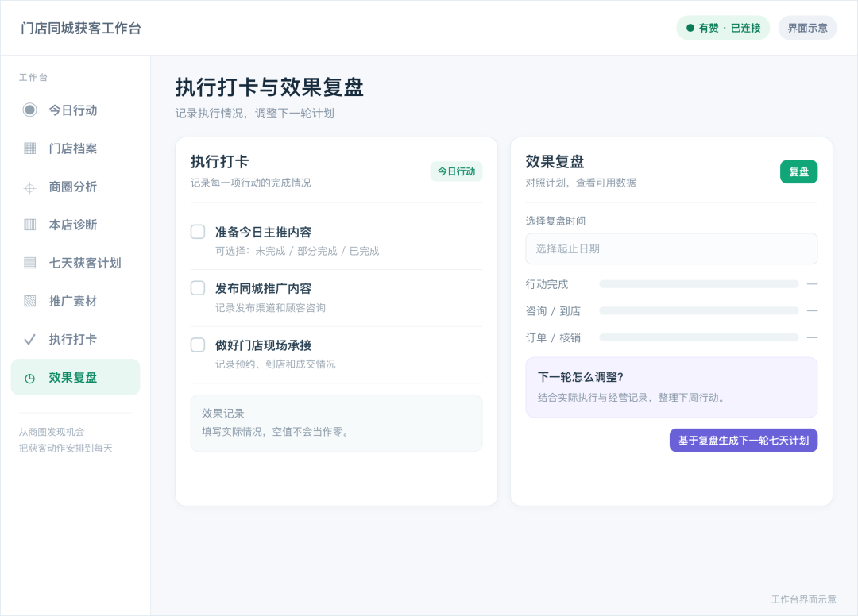Click the 执行打卡 checkmark icon
The height and width of the screenshot is (616, 858).
(x=30, y=340)
